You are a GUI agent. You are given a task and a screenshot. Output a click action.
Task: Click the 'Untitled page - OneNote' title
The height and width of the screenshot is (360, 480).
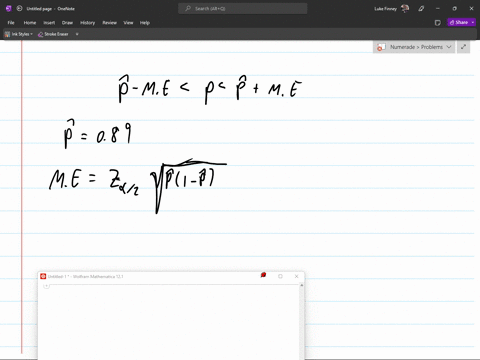click(x=51, y=9)
